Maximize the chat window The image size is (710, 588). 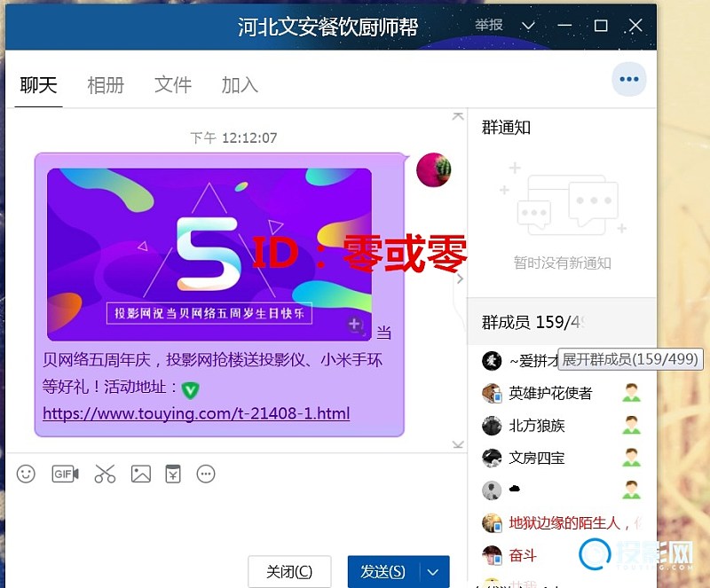601,26
